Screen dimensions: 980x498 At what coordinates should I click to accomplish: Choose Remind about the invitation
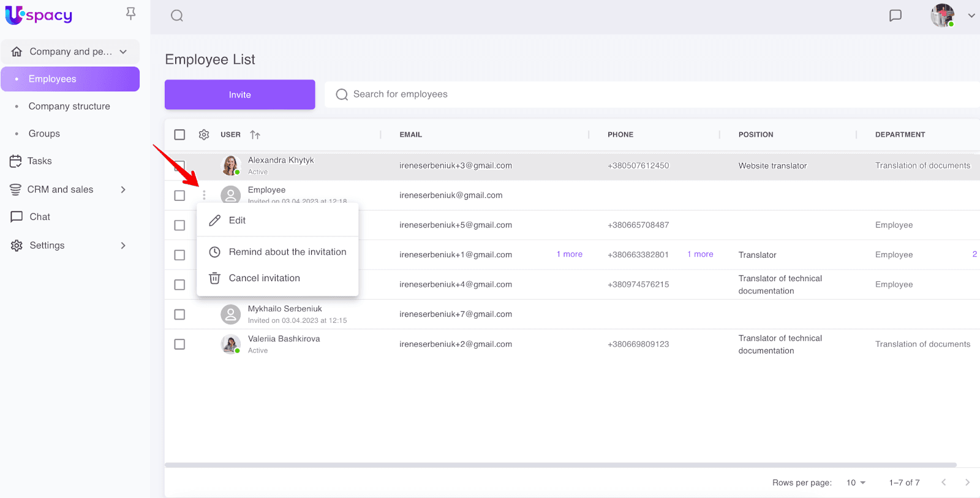pos(287,252)
